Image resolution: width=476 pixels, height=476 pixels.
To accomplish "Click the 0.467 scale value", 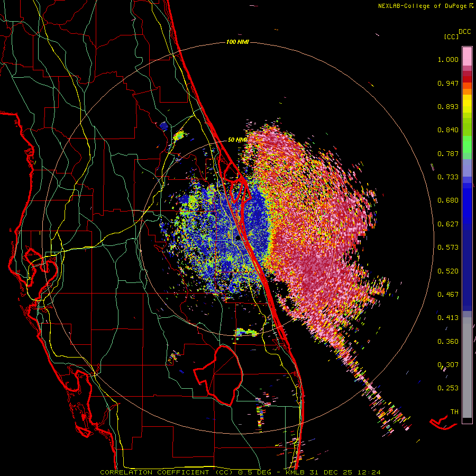I will [x=448, y=295].
